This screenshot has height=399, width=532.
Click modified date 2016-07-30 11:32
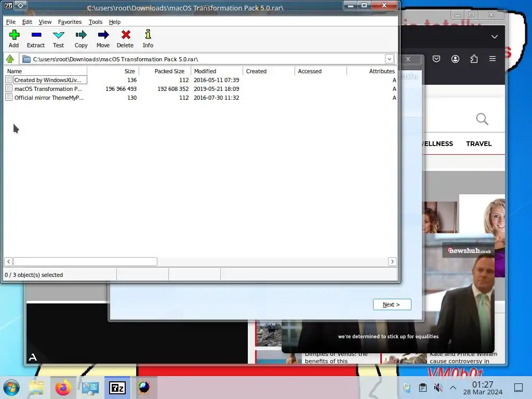[x=217, y=98]
